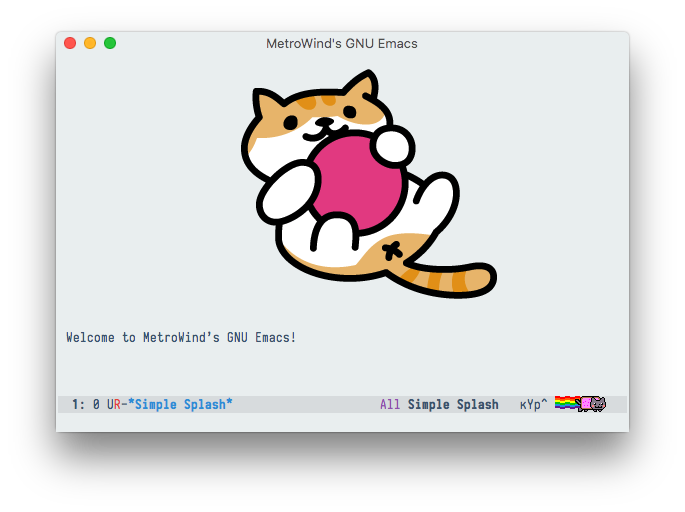This screenshot has width=685, height=512.
Task: Click the window title 'MetroWind's GNU Emacs'
Action: (342, 43)
